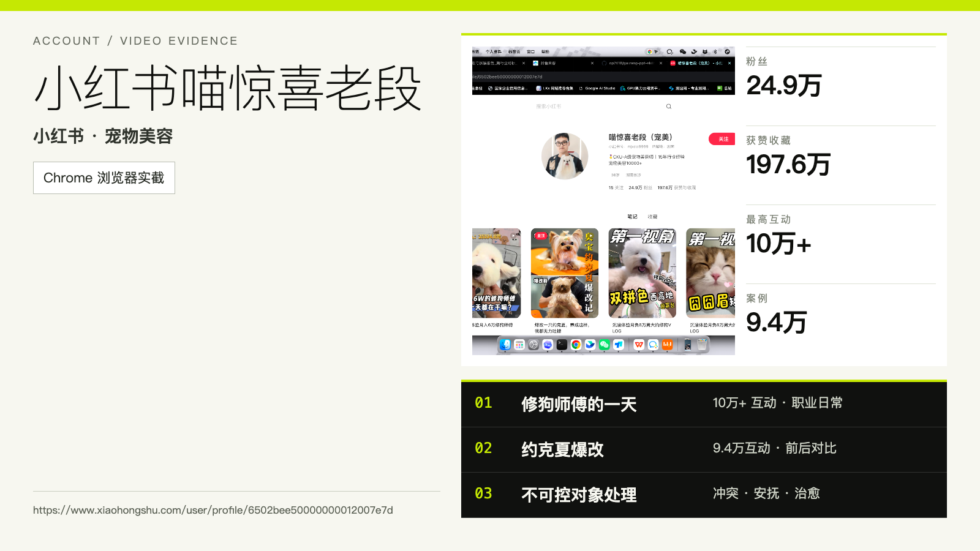Click the Xiaohongshu search magnifier icon
Screen dimensions: 980x551
[x=669, y=107]
